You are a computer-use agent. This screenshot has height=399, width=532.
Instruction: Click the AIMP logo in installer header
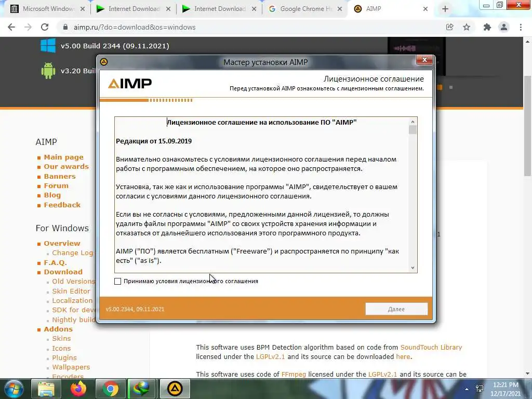click(x=130, y=84)
